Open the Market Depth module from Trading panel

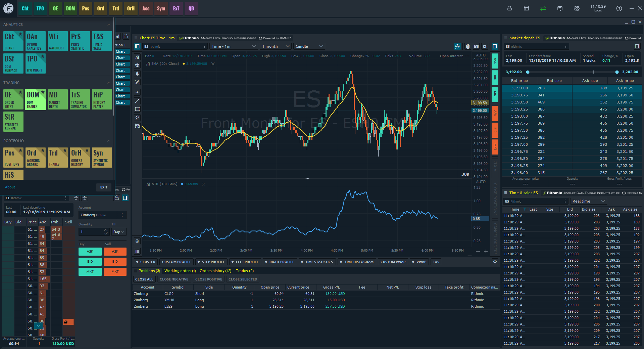(x=57, y=99)
